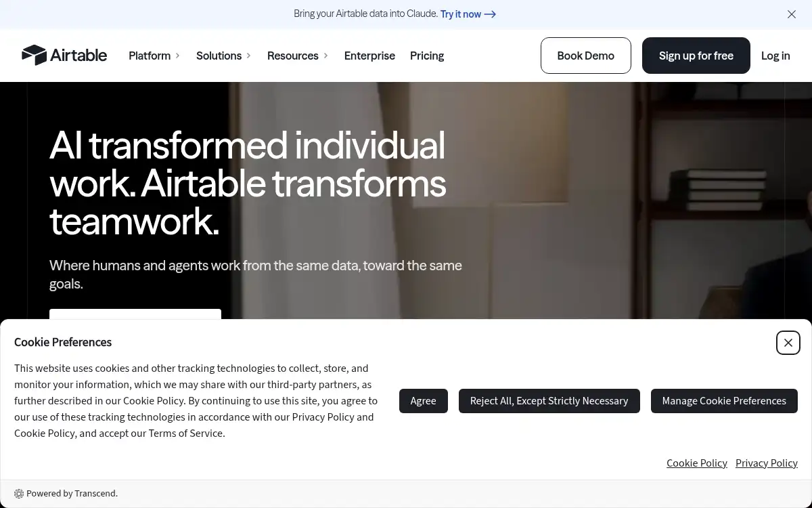Reject All, Except Strictly Necessary cookies

[549, 401]
